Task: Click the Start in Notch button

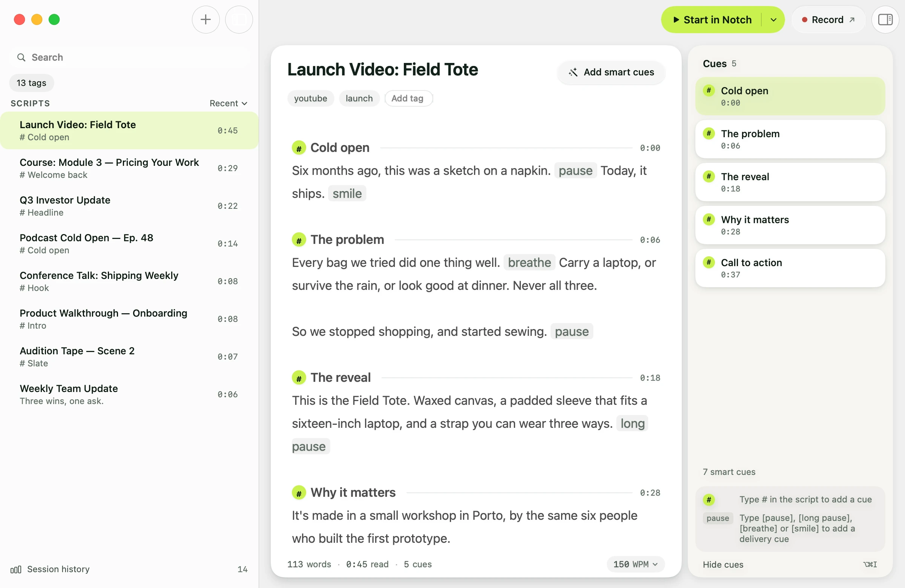Action: pos(712,19)
